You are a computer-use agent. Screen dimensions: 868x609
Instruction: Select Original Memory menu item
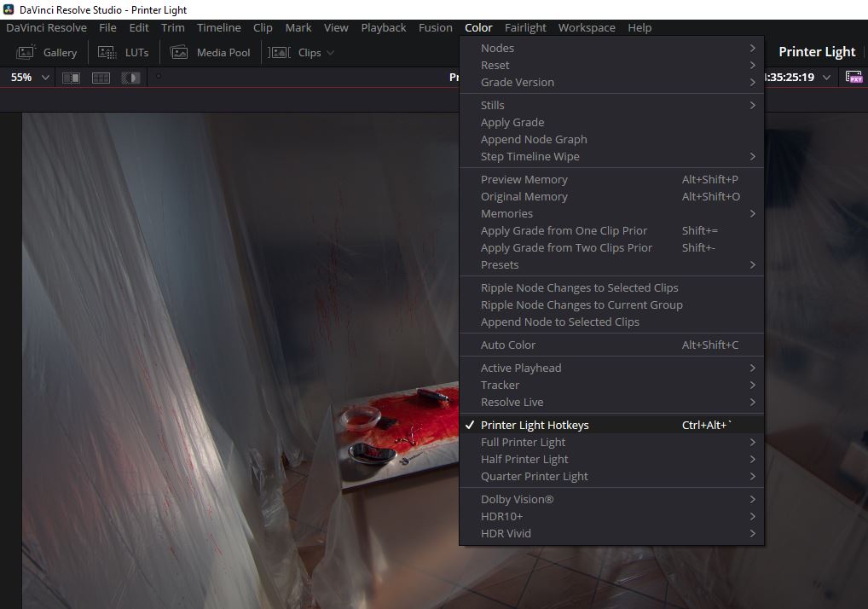click(611, 196)
